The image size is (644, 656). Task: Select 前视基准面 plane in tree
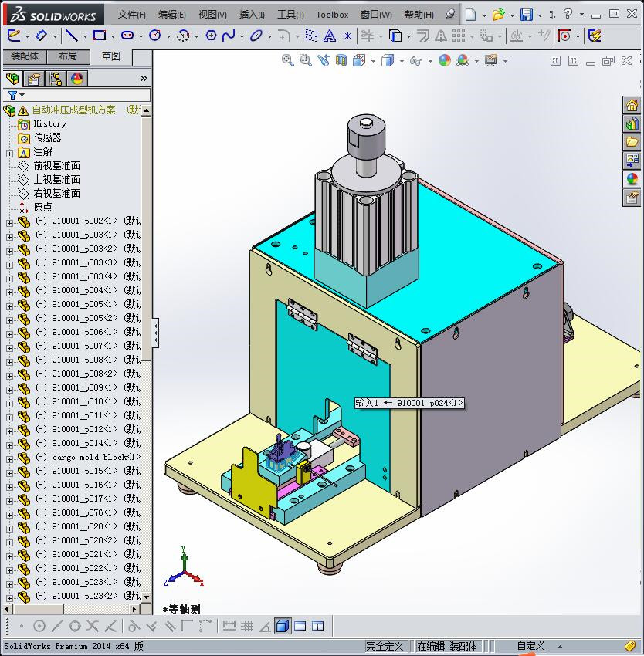pyautogui.click(x=56, y=166)
